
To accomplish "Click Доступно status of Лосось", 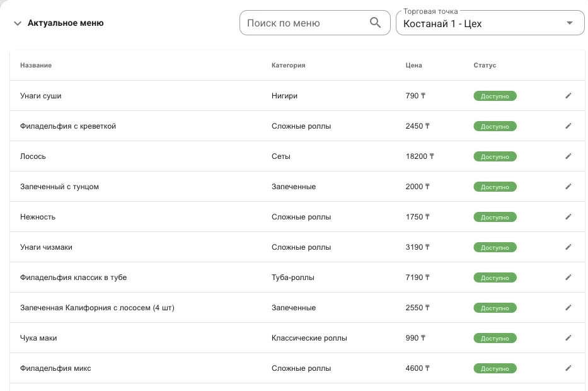I will coord(495,156).
